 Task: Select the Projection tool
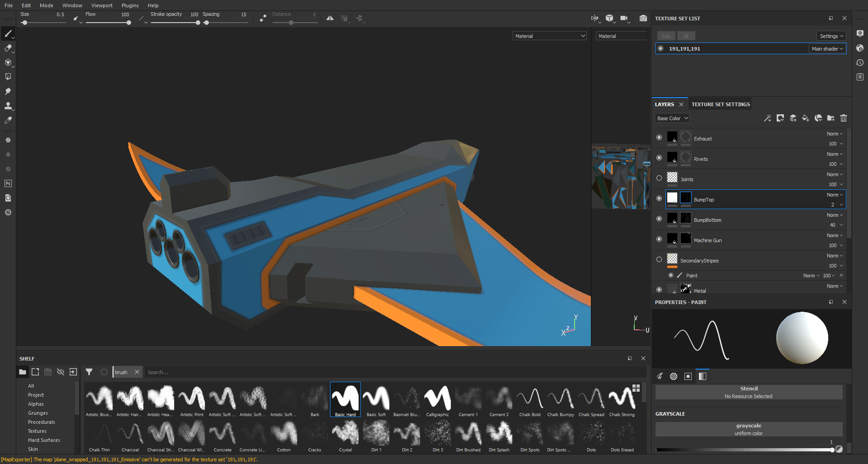point(8,63)
